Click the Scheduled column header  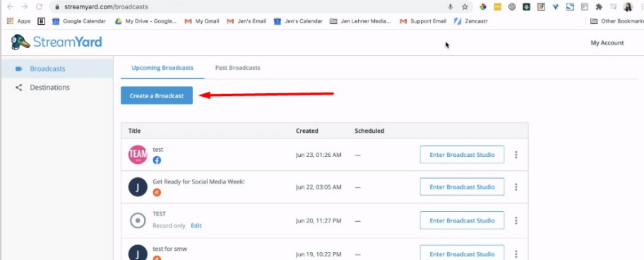369,131
